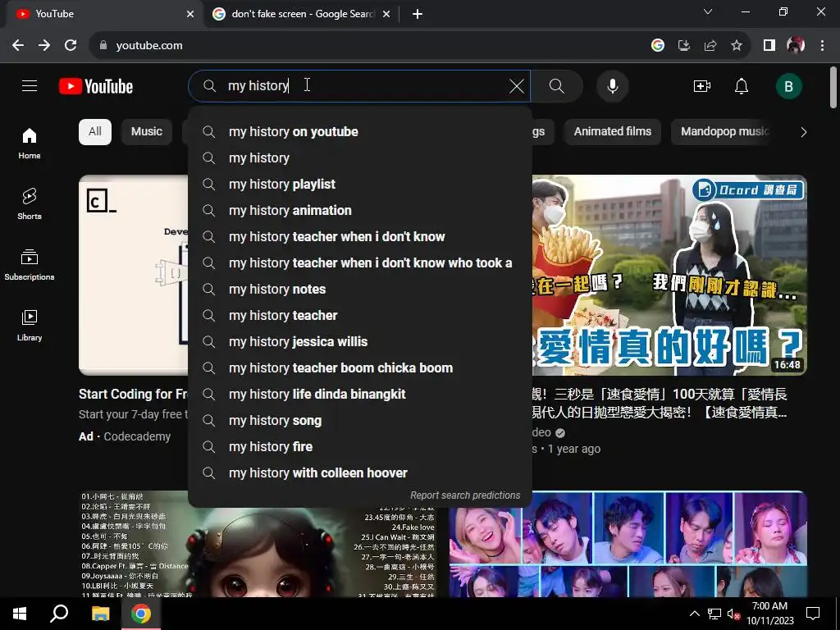Go back with browser back arrow
Image resolution: width=840 pixels, height=630 pixels.
(18, 46)
